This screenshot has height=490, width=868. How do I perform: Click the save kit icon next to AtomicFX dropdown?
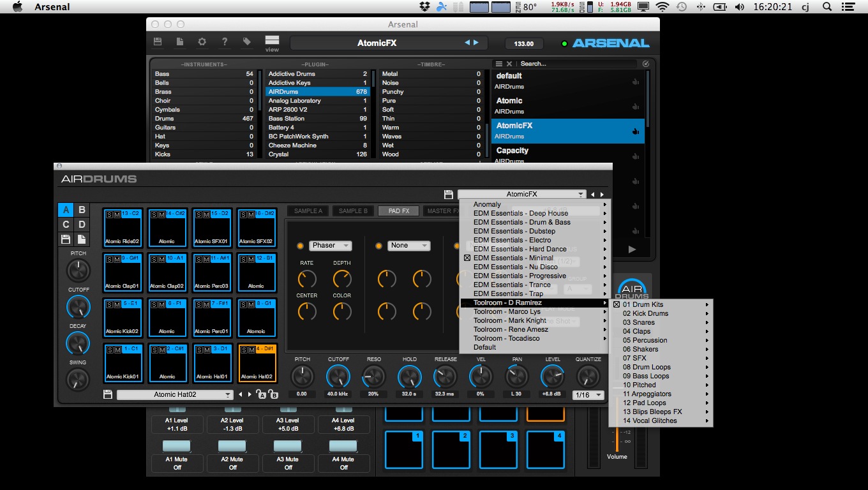(448, 194)
